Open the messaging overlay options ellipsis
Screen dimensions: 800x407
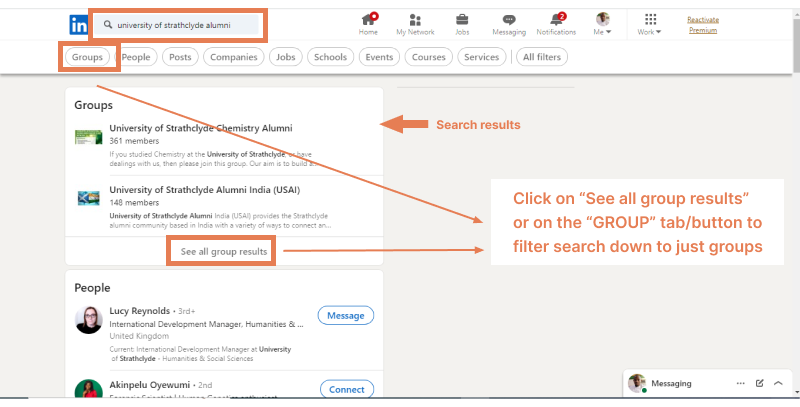tap(740, 383)
